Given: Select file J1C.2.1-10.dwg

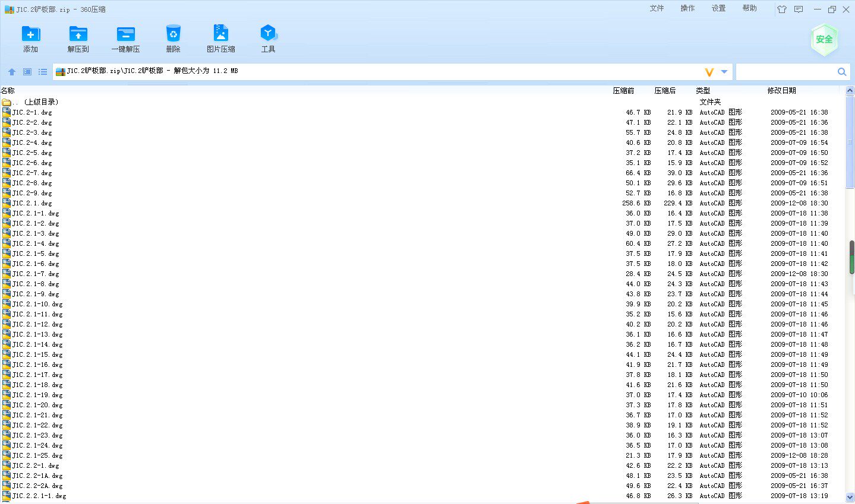Looking at the screenshot, I should 422,304.
